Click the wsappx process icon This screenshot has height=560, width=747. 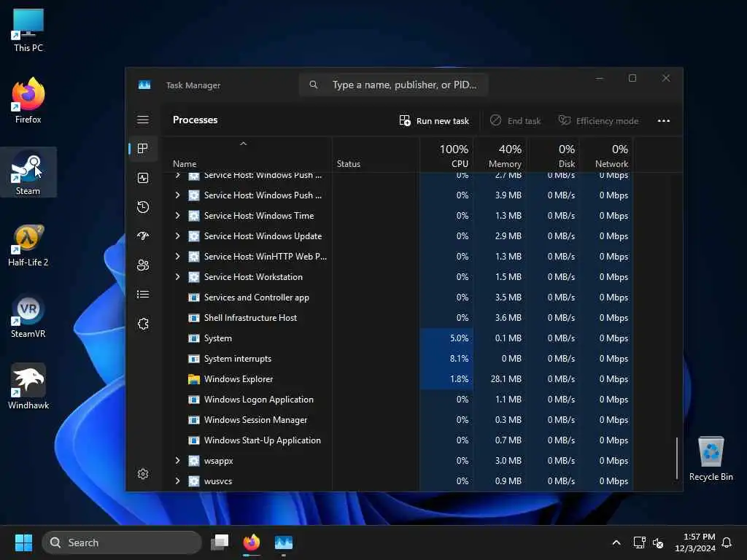coord(194,461)
